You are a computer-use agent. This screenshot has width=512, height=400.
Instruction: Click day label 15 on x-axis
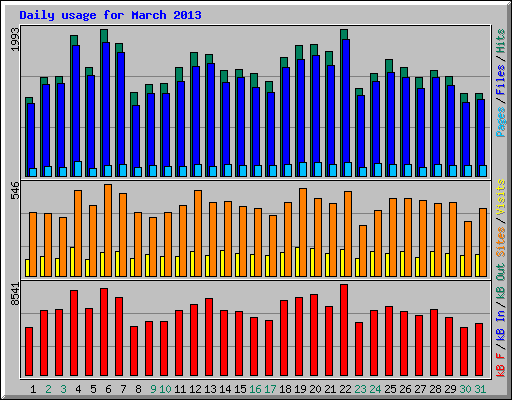[240, 389]
